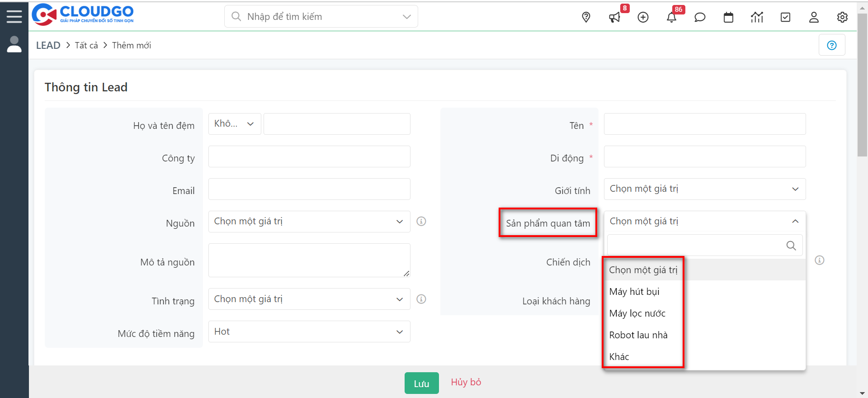Go to 'Tất cả' breadcrumb link
Image resolution: width=868 pixels, height=398 pixels.
(86, 45)
